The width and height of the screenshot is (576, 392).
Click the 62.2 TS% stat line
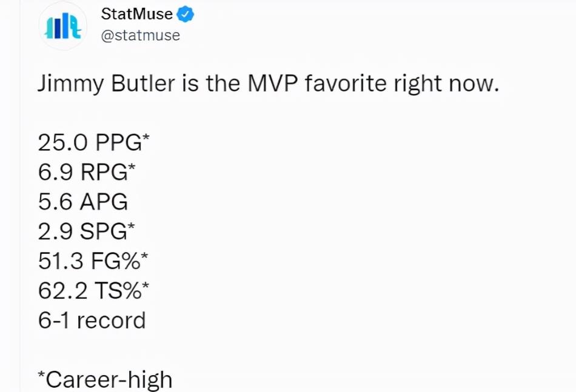click(x=93, y=290)
